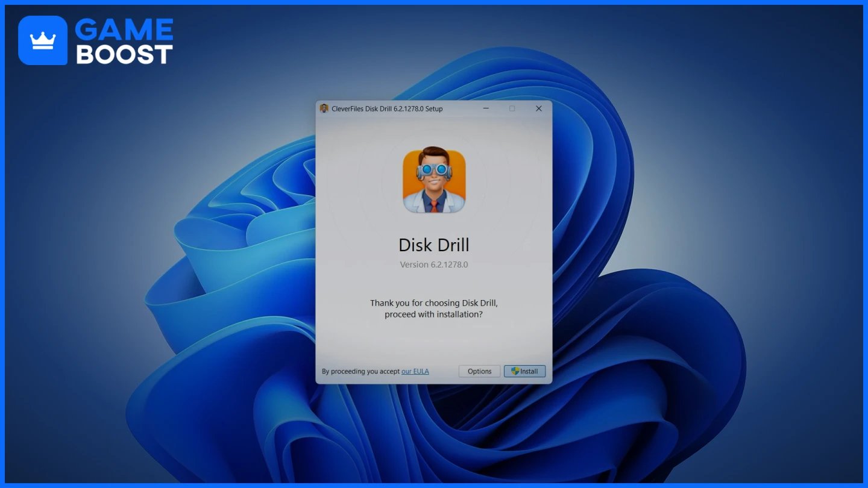Click the Disk Drill app logo image
The image size is (868, 488).
(x=434, y=181)
